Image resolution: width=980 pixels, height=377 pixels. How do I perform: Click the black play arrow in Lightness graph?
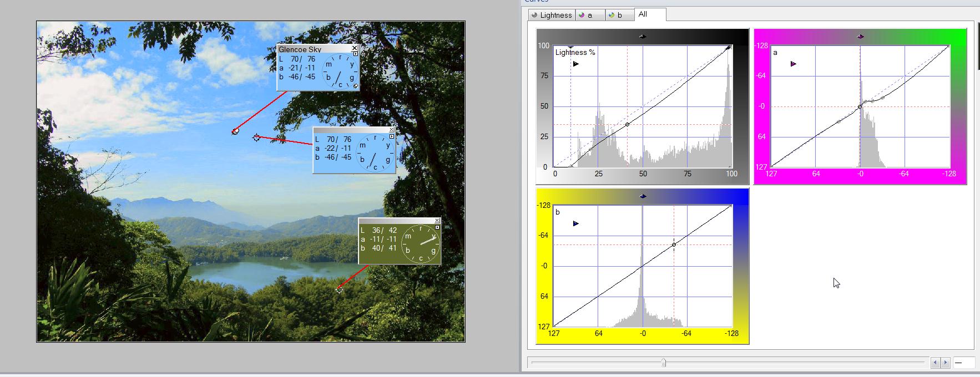tap(575, 64)
